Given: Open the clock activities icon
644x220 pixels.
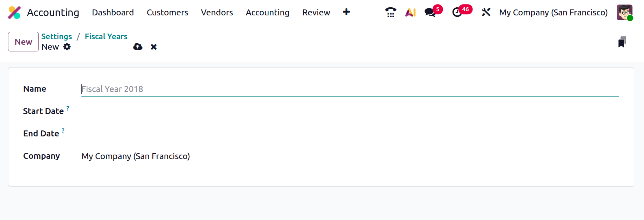Looking at the screenshot, I should pos(457,13).
